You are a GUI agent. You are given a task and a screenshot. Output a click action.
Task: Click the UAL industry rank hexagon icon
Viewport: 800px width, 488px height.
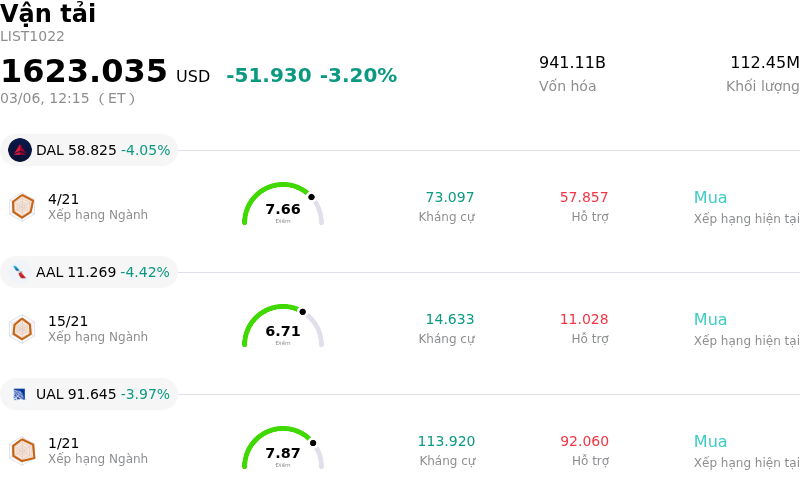coord(22,450)
